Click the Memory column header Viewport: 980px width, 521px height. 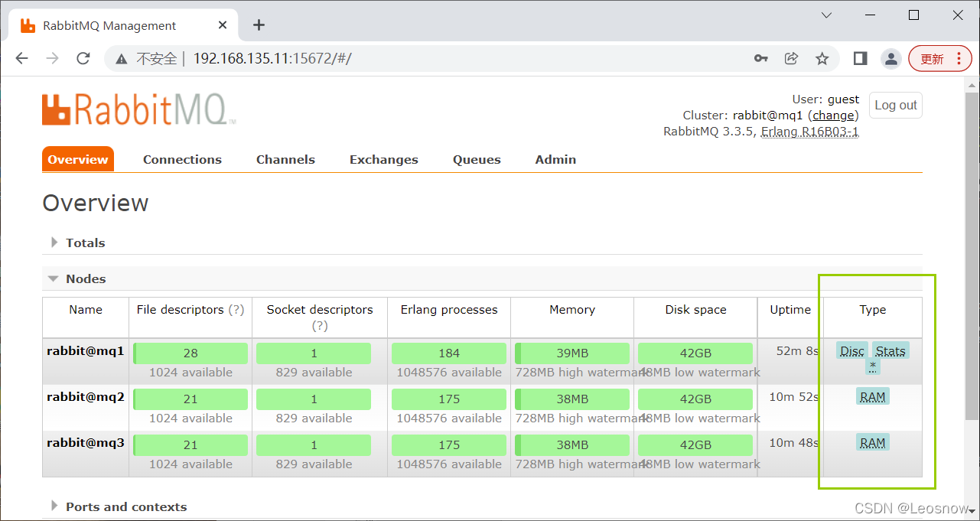[572, 310]
